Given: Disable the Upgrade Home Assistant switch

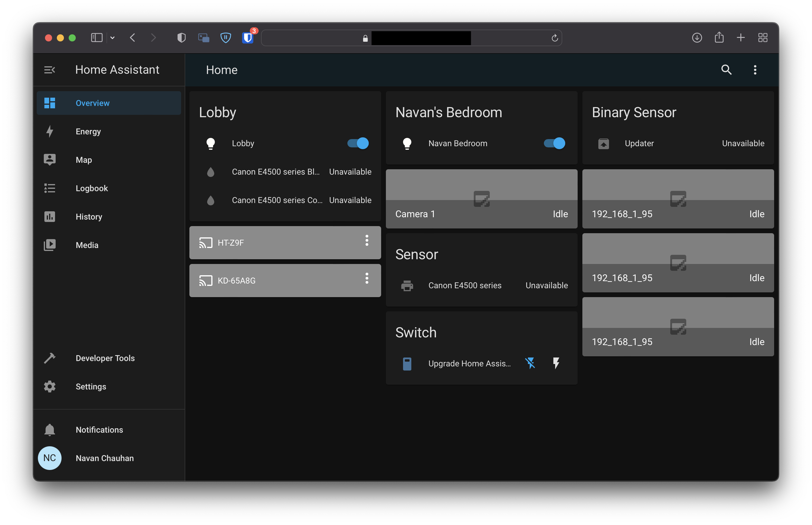Looking at the screenshot, I should [530, 363].
